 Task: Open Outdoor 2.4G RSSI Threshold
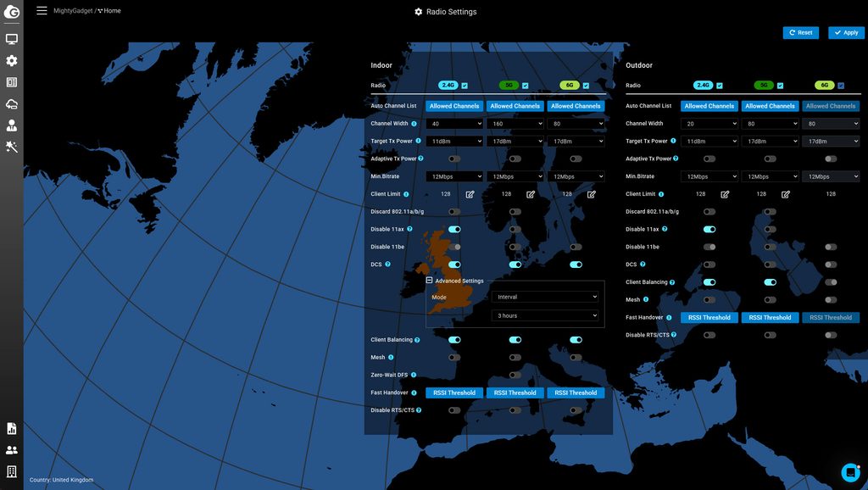[x=709, y=318]
